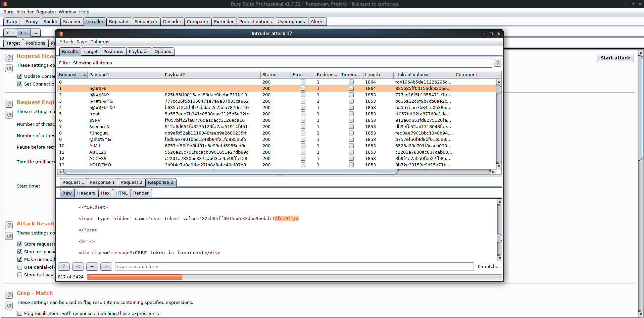
Task: Open the Payloads tab in attack window
Action: [139, 51]
